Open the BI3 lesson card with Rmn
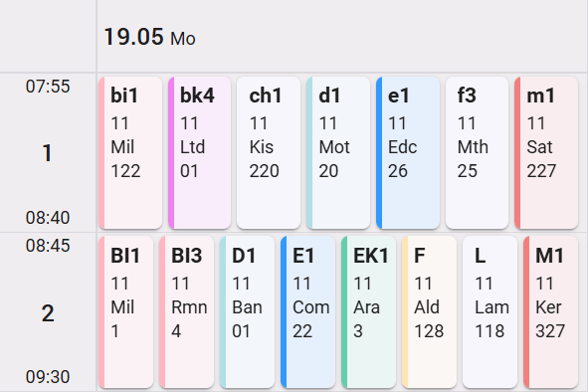The width and height of the screenshot is (588, 392). [186, 311]
